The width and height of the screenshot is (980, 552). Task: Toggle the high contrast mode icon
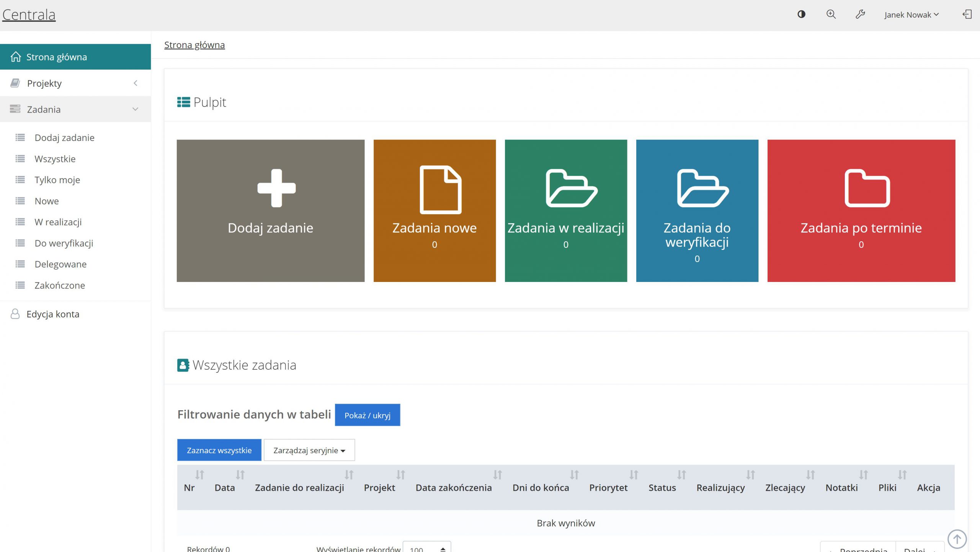pos(801,15)
